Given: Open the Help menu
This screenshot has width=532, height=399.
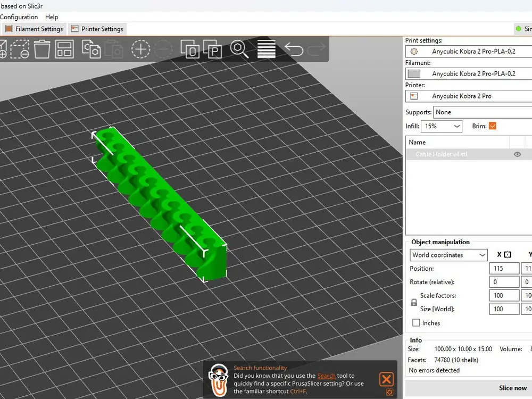Looking at the screenshot, I should [x=52, y=17].
